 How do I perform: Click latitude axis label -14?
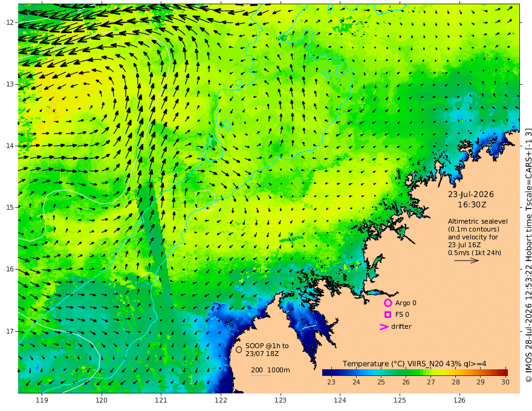(x=9, y=146)
